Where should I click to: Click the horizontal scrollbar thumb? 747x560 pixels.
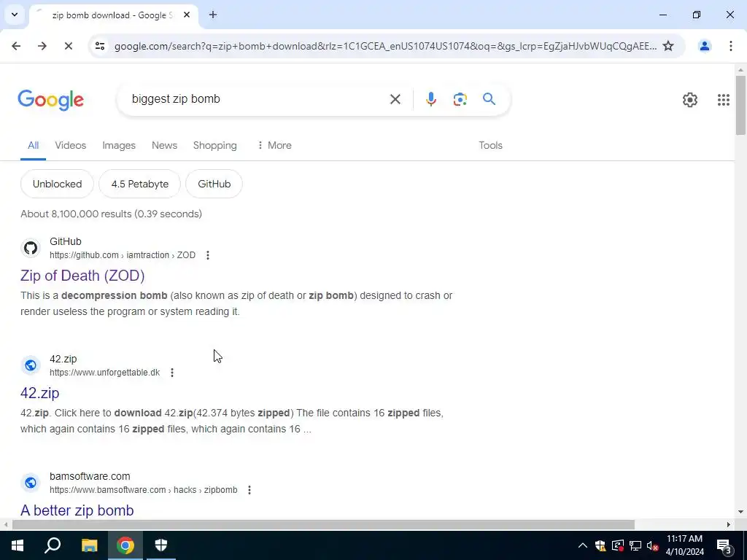(323, 524)
